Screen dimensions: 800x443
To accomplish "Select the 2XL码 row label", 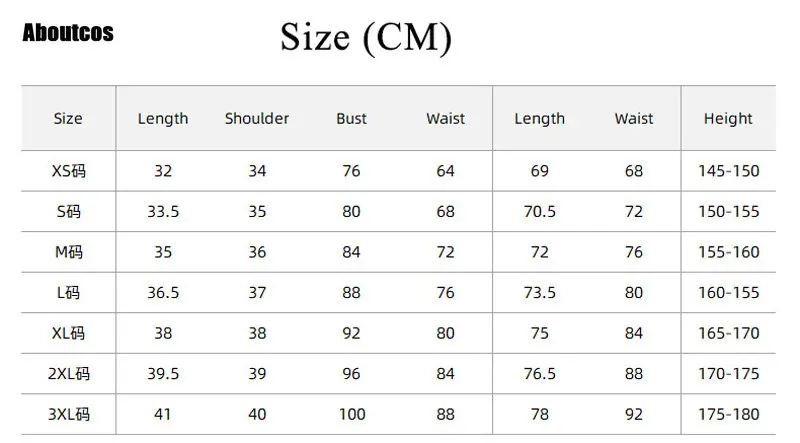I will [x=69, y=374].
